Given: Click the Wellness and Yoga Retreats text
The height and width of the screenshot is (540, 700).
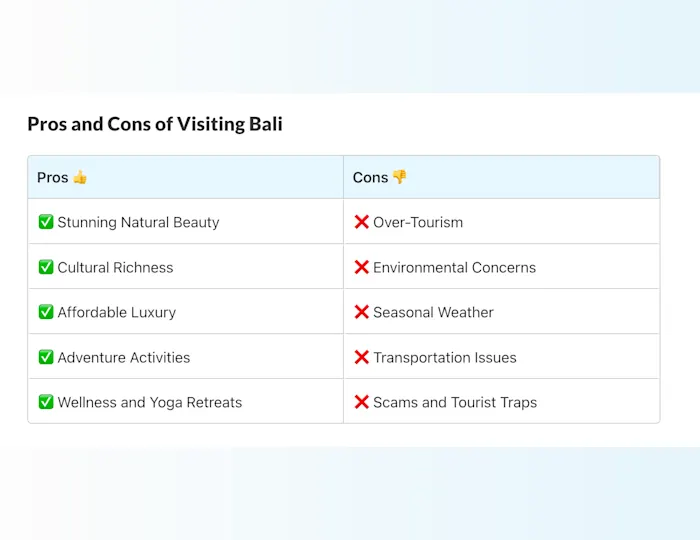Looking at the screenshot, I should pos(150,402).
